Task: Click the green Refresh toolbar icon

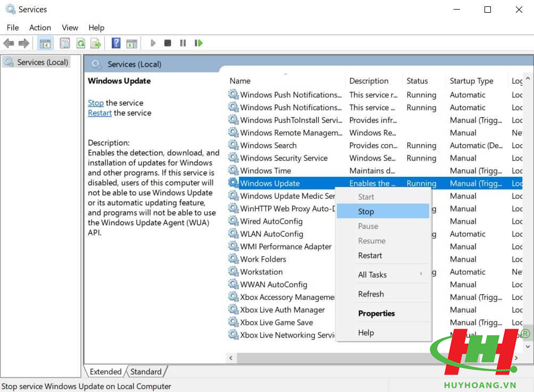Action: coord(81,43)
